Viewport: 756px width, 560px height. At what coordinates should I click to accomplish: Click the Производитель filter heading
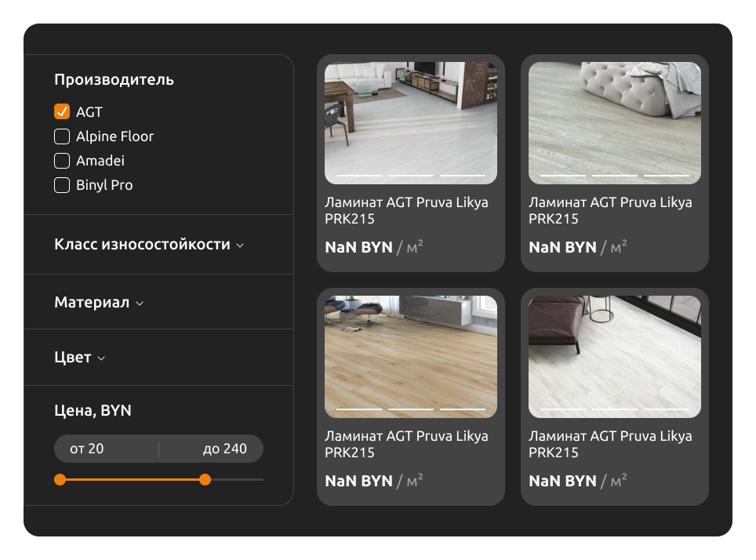tap(114, 79)
